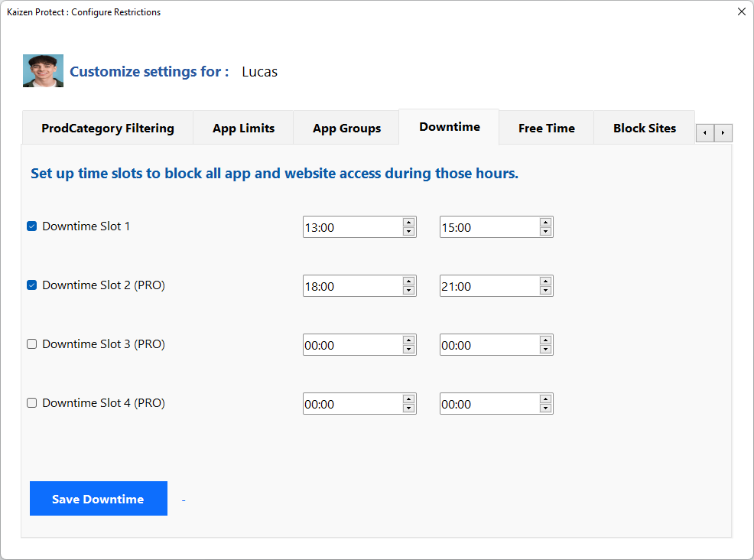Go to the ProdCategory Filtering tab

pos(108,129)
